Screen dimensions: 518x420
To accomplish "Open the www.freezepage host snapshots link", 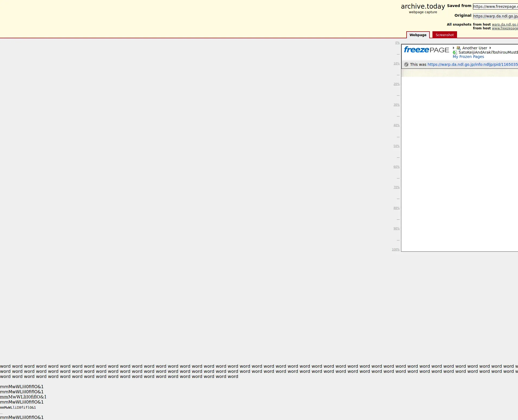I will tap(505, 28).
